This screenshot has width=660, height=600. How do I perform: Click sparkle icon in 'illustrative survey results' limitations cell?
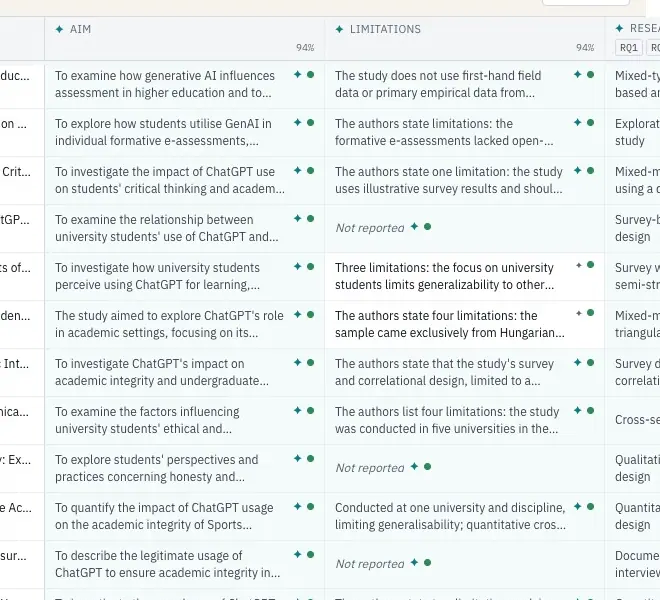point(578,171)
